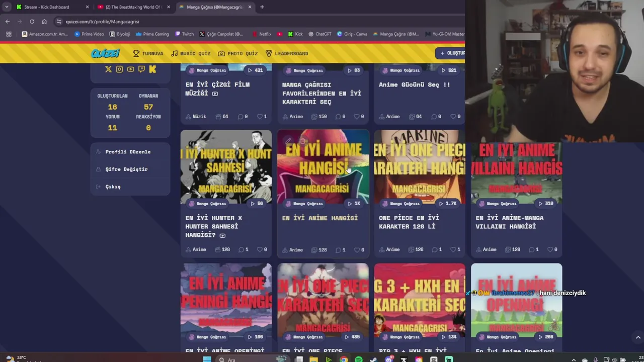Open the ChatGPT bookmark

coord(319,34)
